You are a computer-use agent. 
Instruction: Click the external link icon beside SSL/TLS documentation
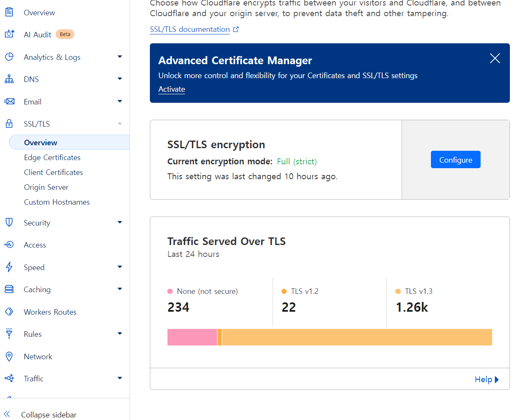(236, 29)
